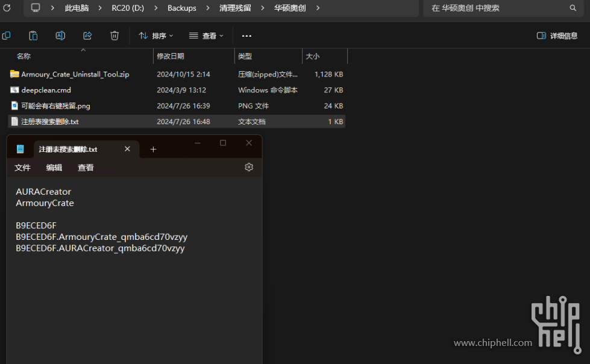Viewport: 590px width, 364px height.
Task: Click B9ECED6F.ArmouryCrate_qmba6cd70vzyy line
Action: coord(102,237)
